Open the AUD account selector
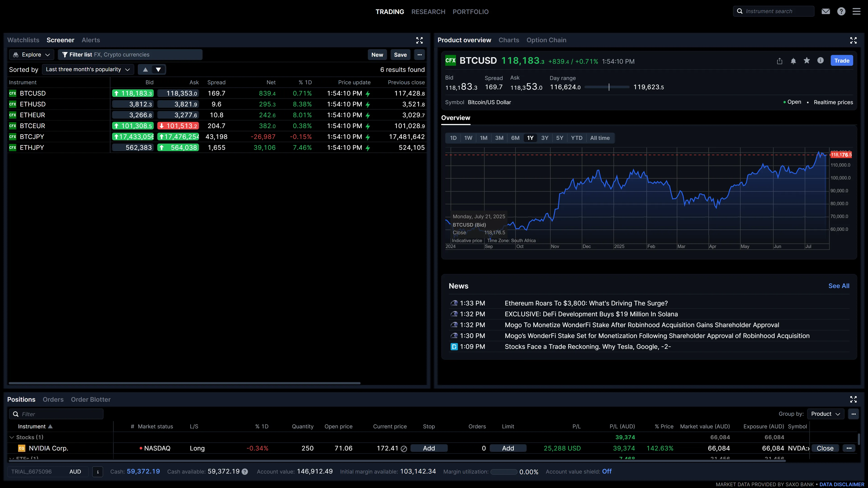The image size is (868, 488). 48,472
